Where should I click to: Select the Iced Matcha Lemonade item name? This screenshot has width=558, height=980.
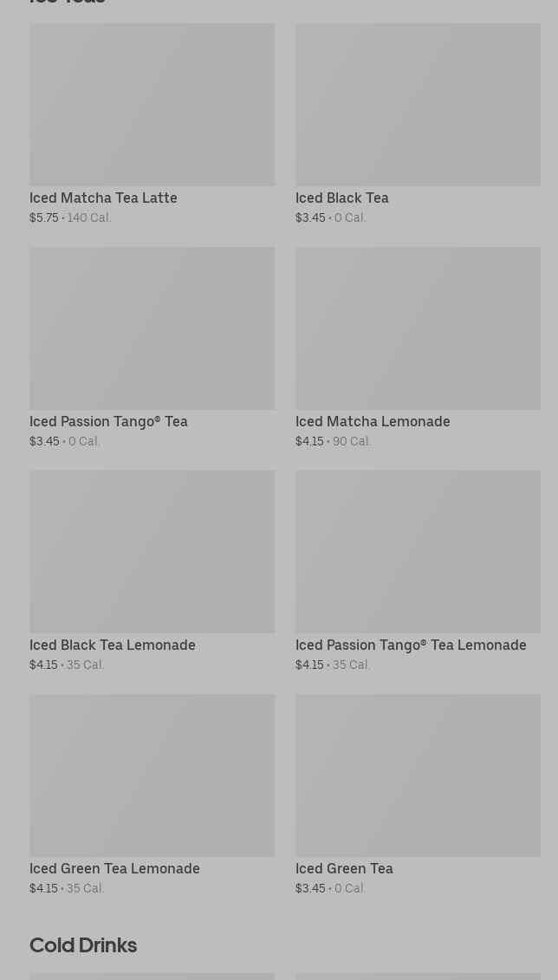373,421
